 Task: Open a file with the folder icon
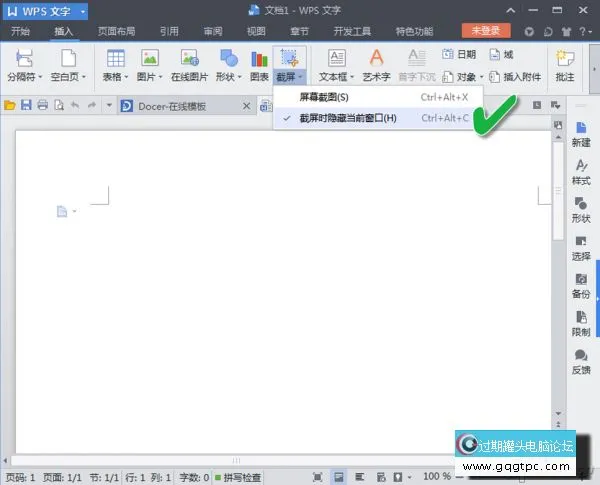pyautogui.click(x=10, y=105)
